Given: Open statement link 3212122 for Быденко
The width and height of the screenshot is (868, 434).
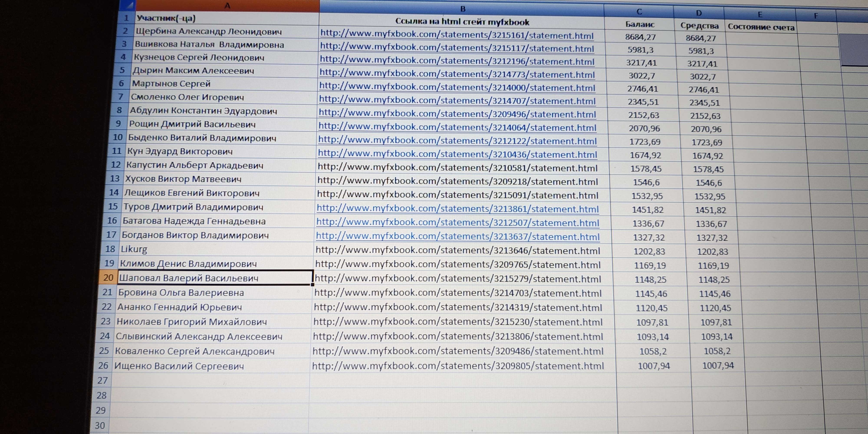Looking at the screenshot, I should click(457, 140).
